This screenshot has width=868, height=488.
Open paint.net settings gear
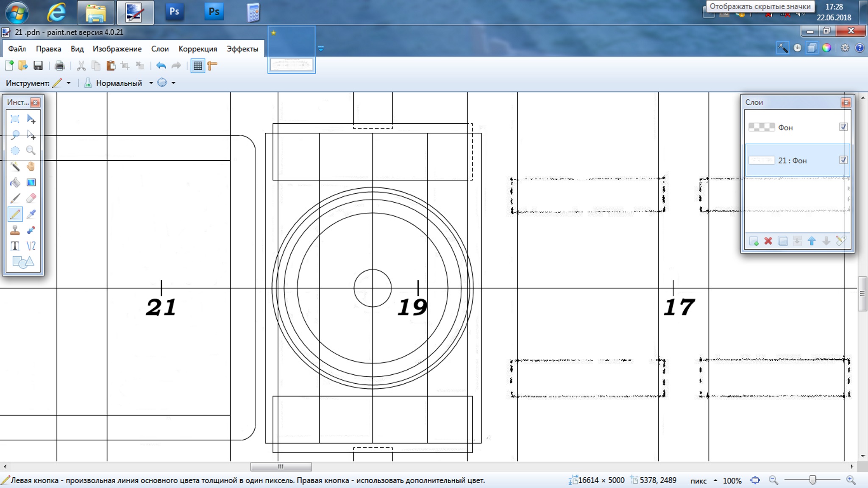click(845, 48)
